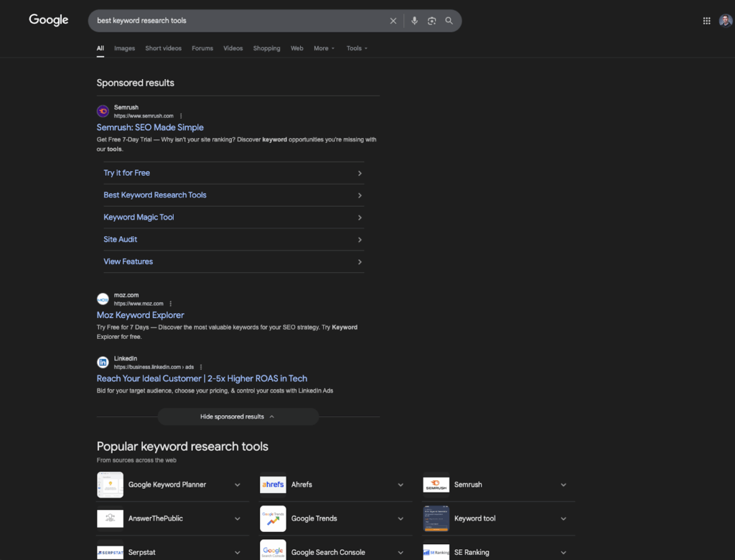Click the Keyword Magic Tool sitelink
This screenshot has width=735, height=560.
139,218
